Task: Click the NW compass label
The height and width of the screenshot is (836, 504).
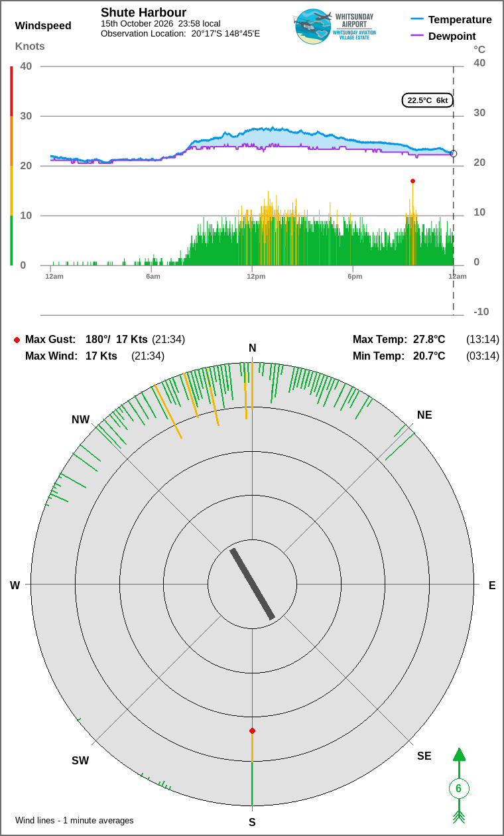Action: (81, 419)
